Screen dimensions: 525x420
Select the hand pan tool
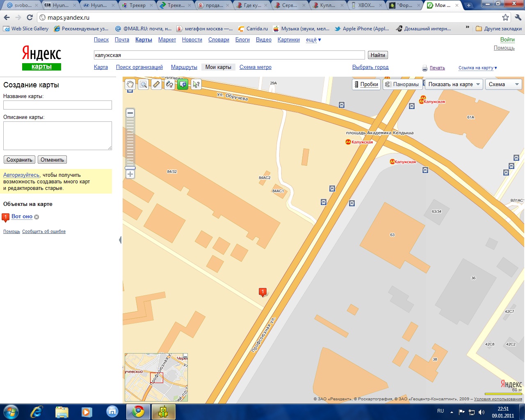click(130, 84)
